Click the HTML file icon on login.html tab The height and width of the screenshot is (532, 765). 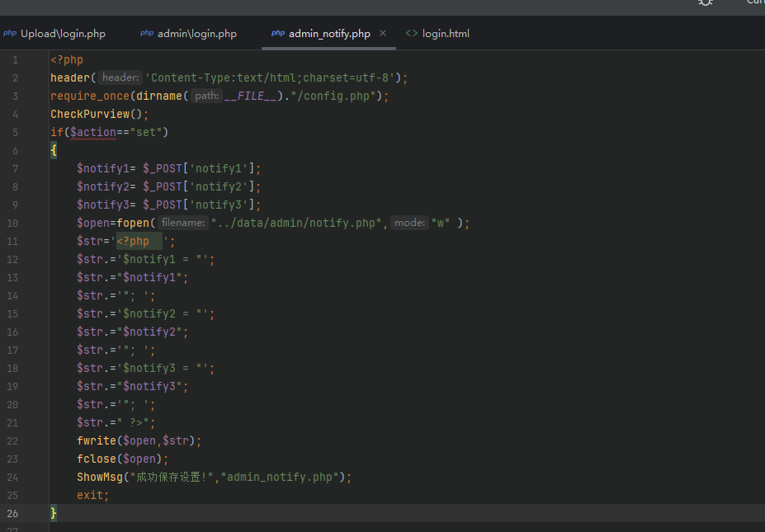click(412, 34)
